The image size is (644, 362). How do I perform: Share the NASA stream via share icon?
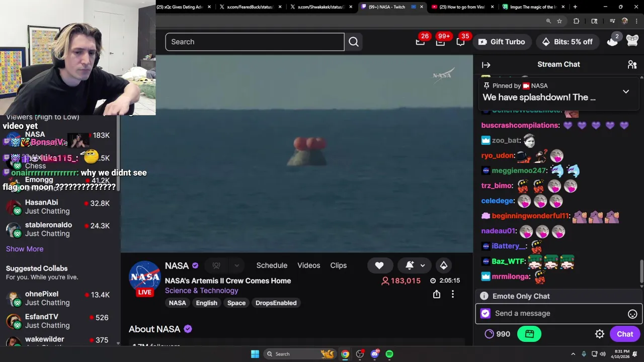tap(437, 294)
